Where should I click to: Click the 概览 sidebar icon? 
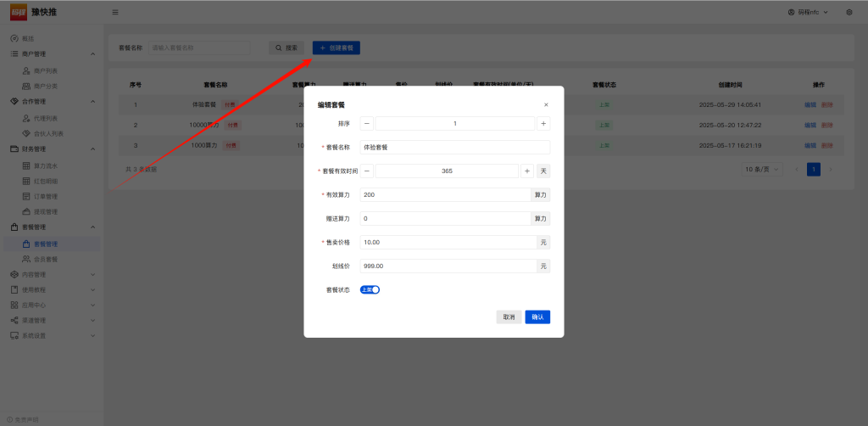click(14, 38)
